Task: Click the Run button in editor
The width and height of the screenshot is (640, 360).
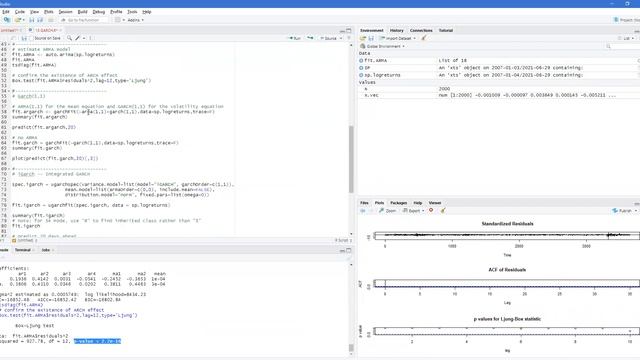Action: (295, 38)
